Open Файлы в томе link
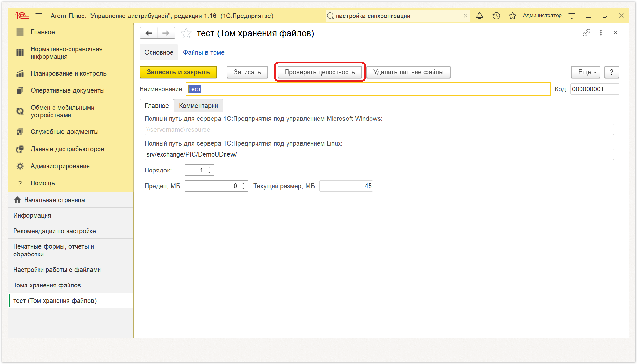The height and width of the screenshot is (364, 637). (204, 52)
